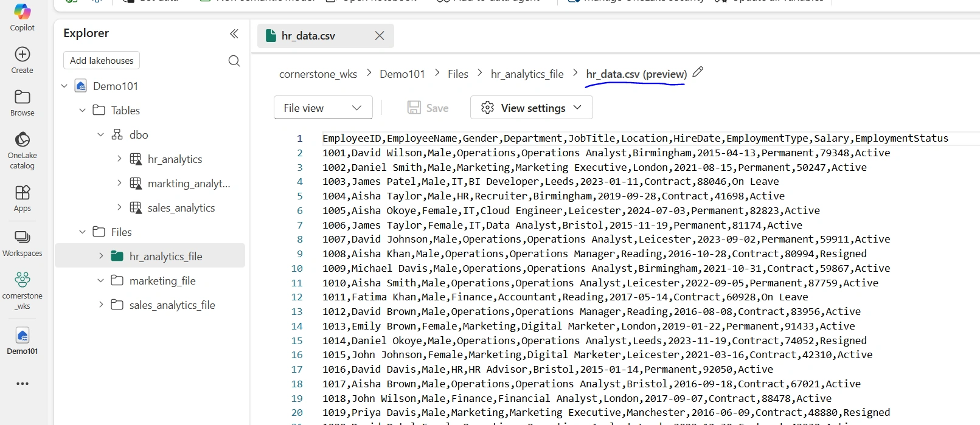Close the hr_data.csv tab

pos(380,36)
